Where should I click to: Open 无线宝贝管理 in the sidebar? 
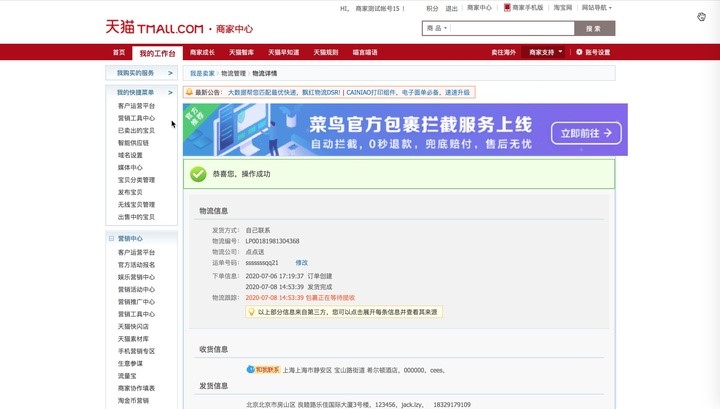[x=136, y=204]
